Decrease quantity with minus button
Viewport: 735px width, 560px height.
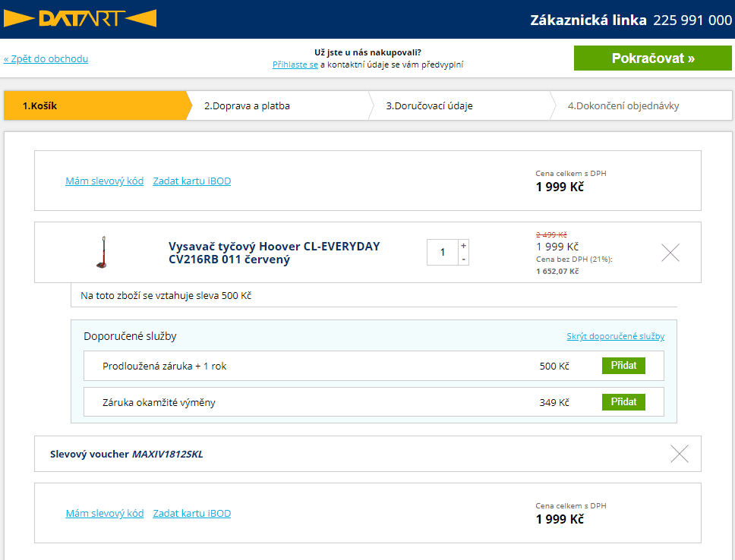(x=464, y=260)
